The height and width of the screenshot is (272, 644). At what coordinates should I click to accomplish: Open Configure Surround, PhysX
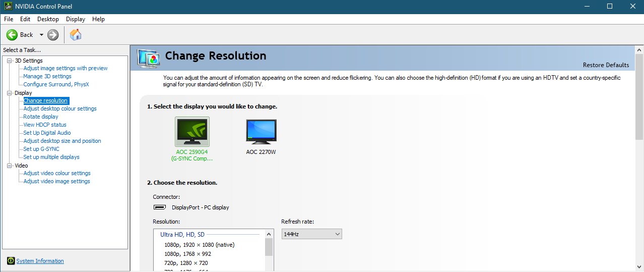click(x=56, y=84)
